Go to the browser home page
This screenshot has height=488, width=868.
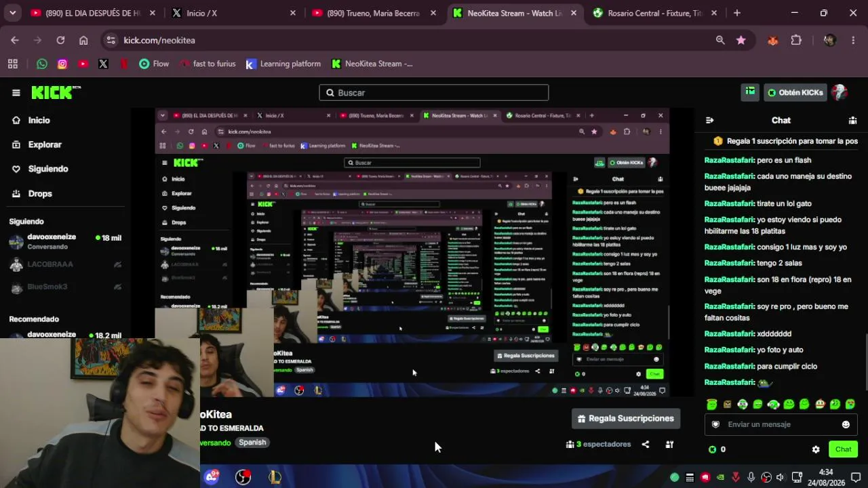coord(83,40)
